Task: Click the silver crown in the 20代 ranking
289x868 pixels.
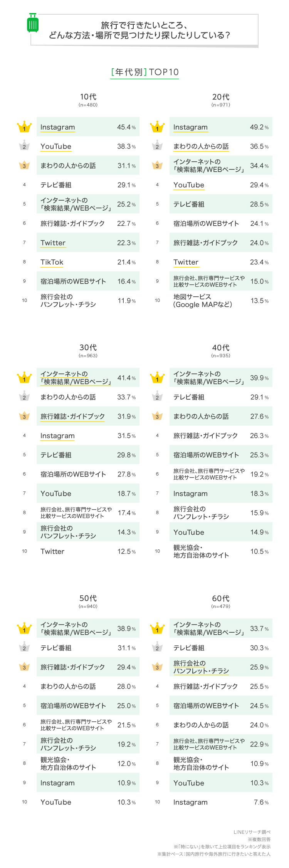Action: [x=157, y=146]
